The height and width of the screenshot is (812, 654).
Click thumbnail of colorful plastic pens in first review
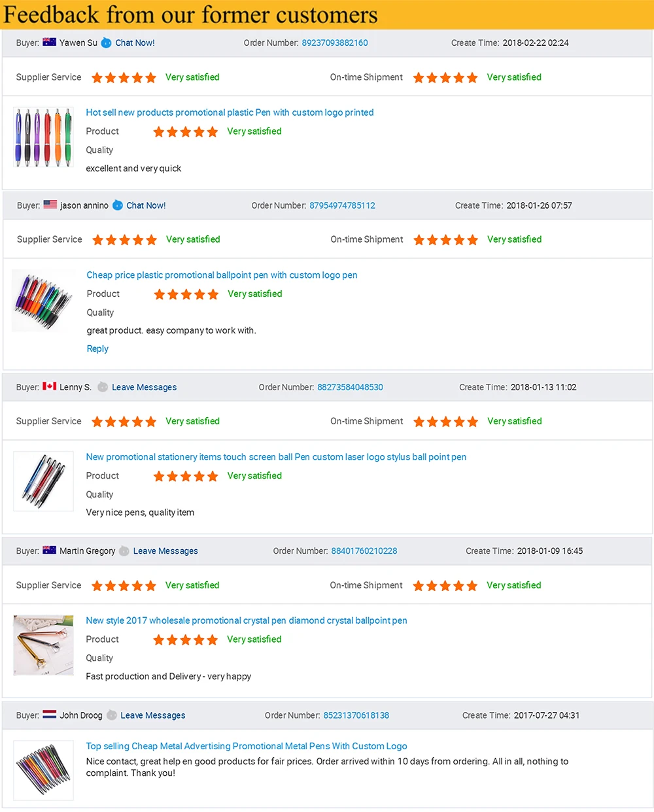point(43,138)
